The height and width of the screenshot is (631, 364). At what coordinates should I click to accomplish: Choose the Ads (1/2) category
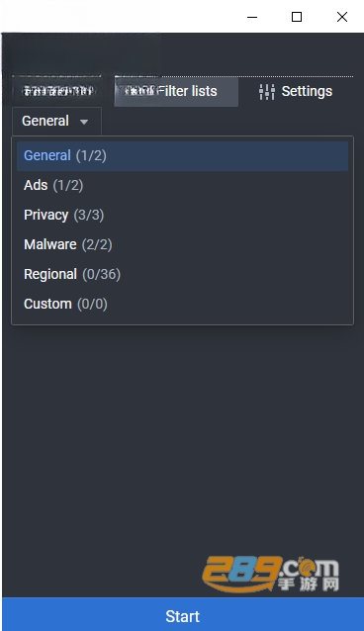tap(182, 186)
